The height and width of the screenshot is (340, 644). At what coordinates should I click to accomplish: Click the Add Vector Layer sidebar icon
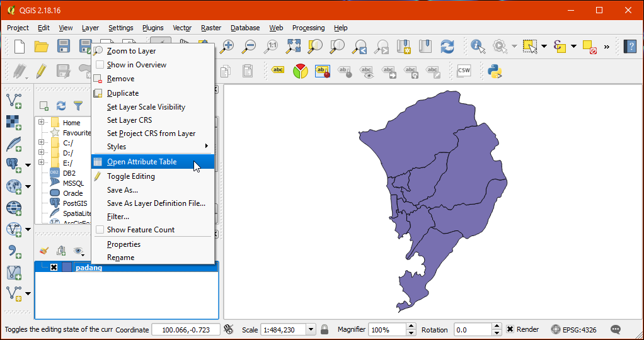click(14, 101)
